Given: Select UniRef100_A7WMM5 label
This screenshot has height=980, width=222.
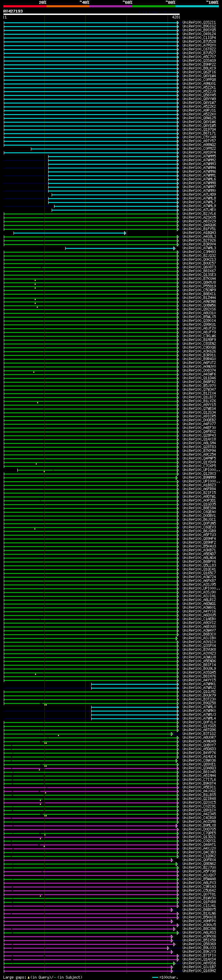Looking at the screenshot, I should 199,156.
